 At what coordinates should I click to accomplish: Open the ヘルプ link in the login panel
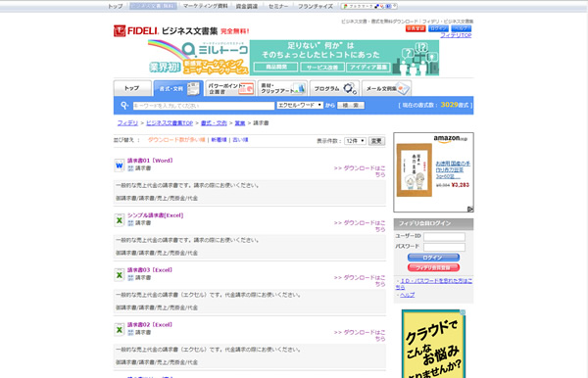click(408, 295)
